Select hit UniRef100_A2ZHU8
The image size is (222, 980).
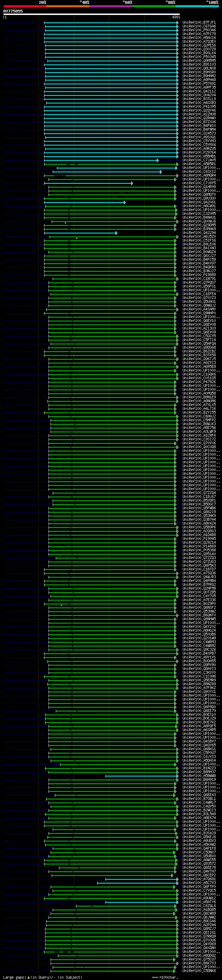pyautogui.click(x=199, y=114)
